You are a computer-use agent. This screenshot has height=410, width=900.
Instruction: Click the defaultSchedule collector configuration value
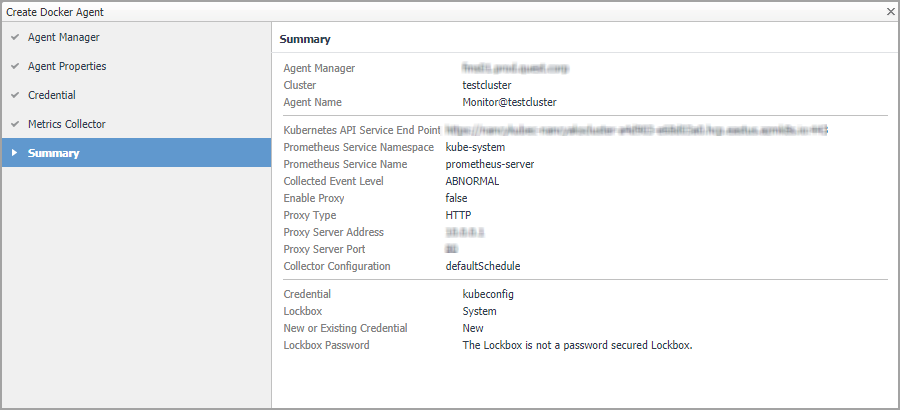click(x=483, y=266)
